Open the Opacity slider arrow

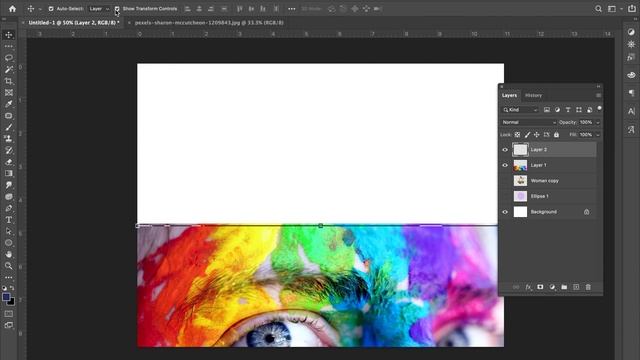pyautogui.click(x=598, y=122)
